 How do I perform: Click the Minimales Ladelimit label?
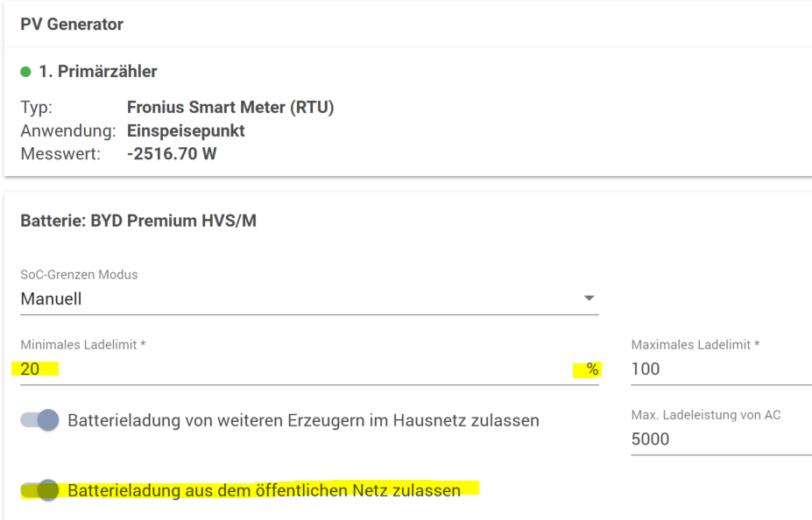click(x=83, y=345)
